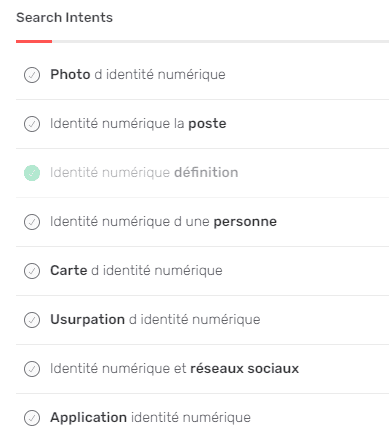Screen dimensions: 389x438
Task: Check the Application identité numérique circle icon
Action: click(32, 418)
